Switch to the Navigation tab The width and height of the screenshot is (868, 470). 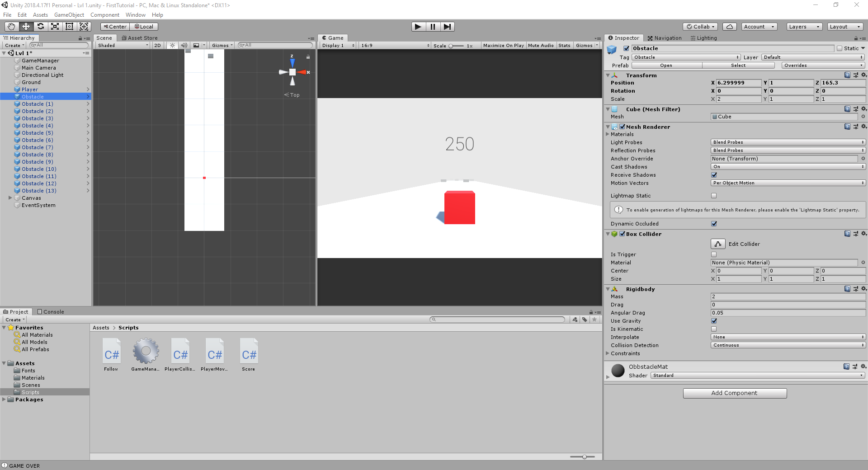[x=665, y=38]
